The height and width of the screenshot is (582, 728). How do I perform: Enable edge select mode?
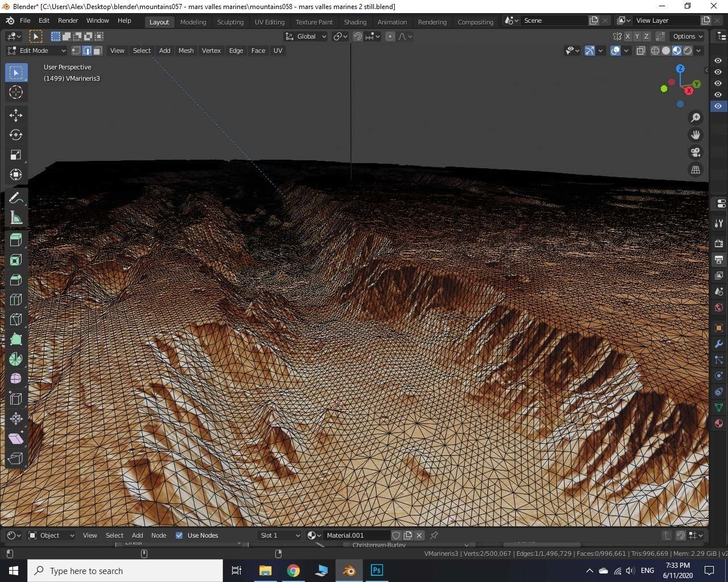click(87, 51)
